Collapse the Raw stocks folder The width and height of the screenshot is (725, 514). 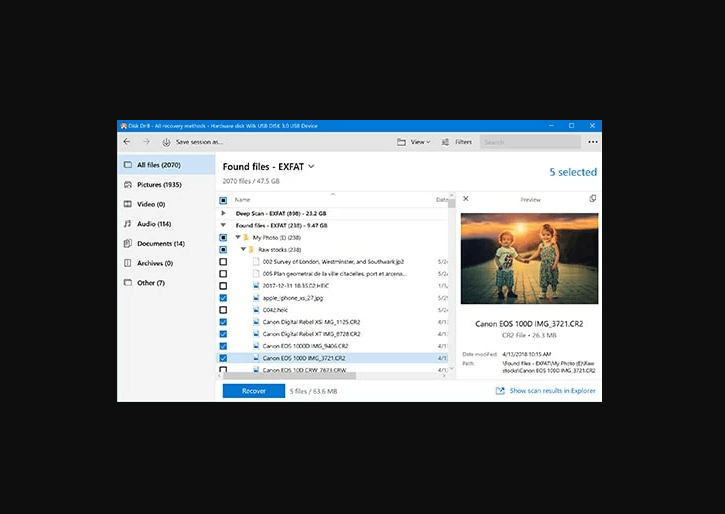[243, 249]
